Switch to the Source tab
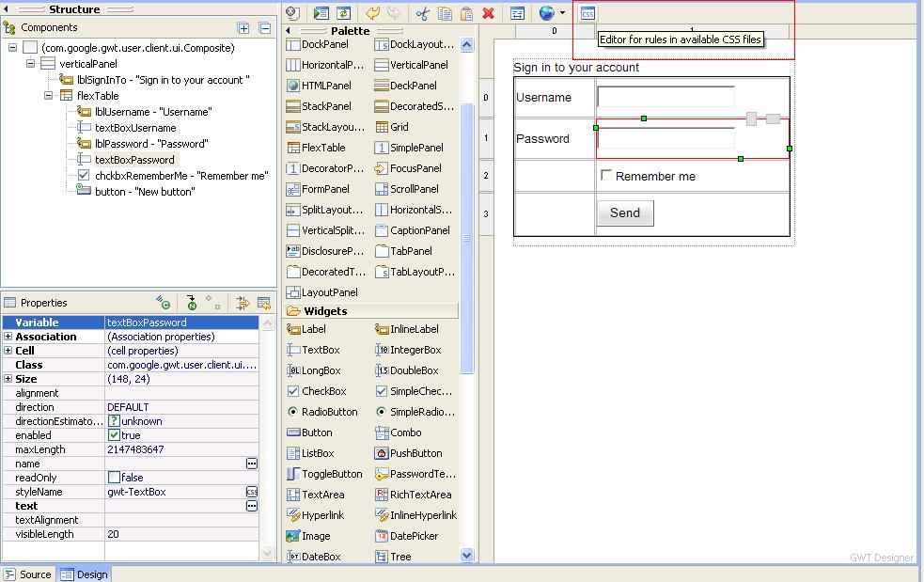Viewport: 924px width, 582px height. [28, 574]
